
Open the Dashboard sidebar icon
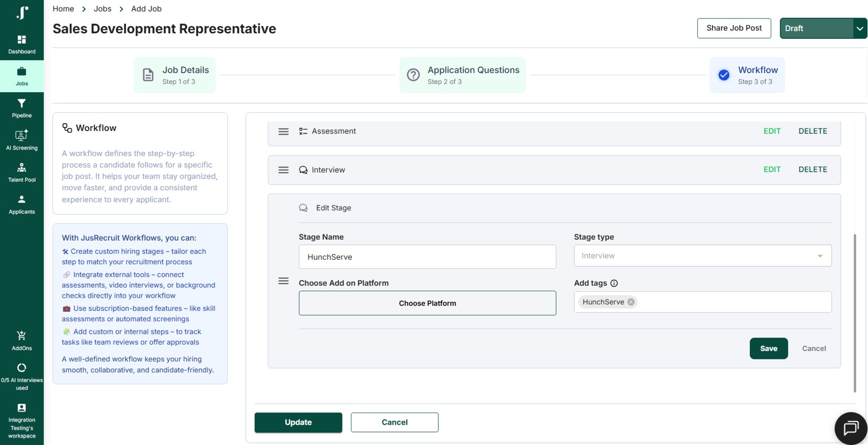pyautogui.click(x=22, y=39)
